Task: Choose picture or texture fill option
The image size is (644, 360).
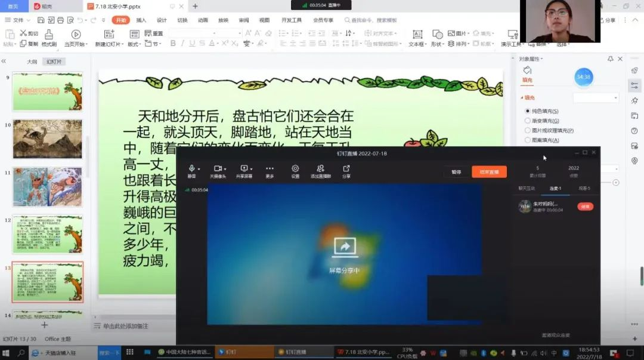Action: (x=528, y=130)
